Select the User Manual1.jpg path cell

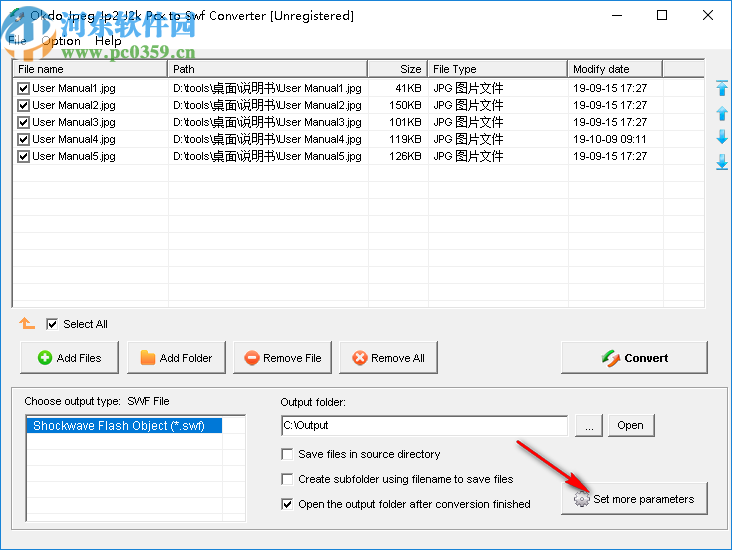267,88
